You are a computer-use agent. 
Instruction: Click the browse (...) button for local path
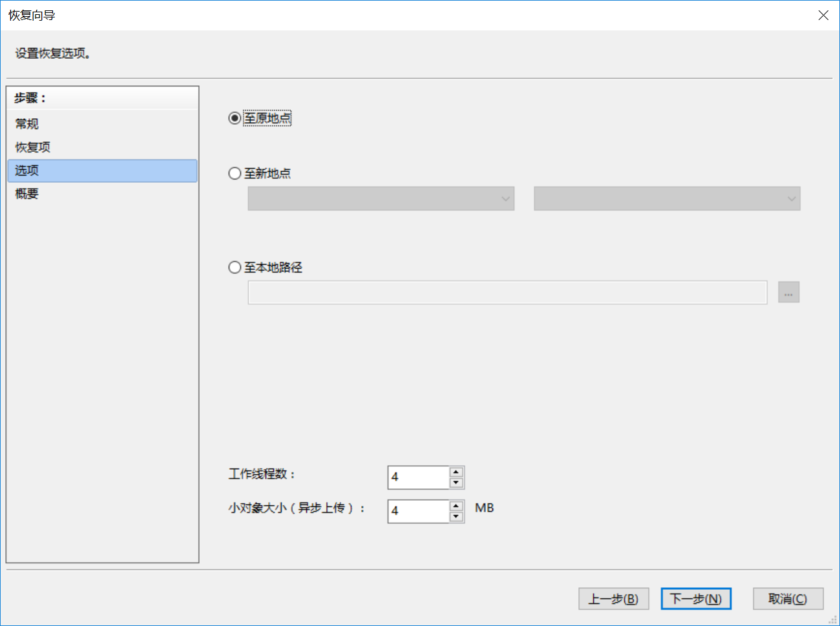788,293
